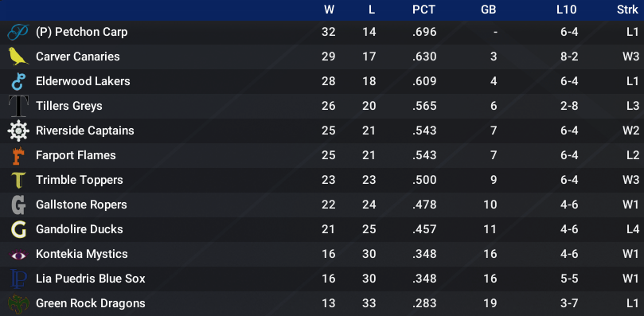Sort by the PCT column header
644x316 pixels.
pos(423,10)
